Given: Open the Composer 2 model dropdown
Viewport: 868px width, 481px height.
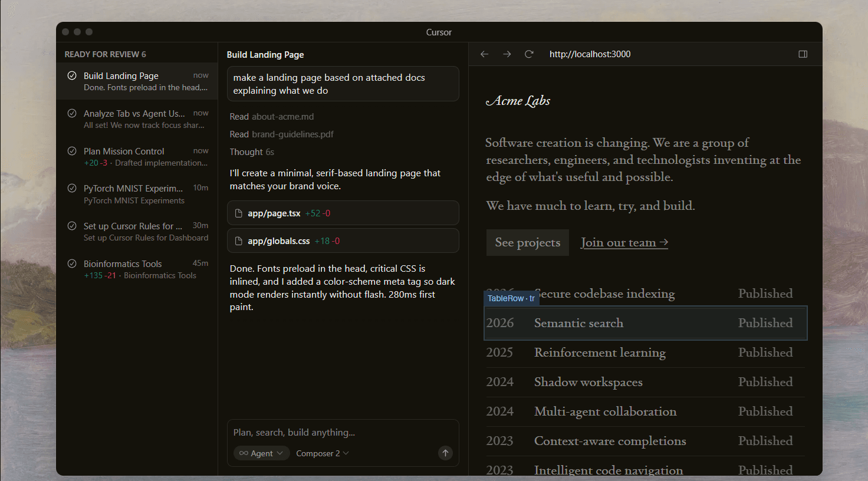Looking at the screenshot, I should 322,453.
